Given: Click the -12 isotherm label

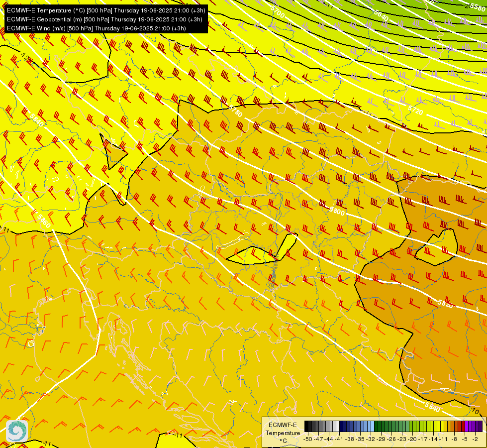Looking at the screenshot, I should tap(26, 58).
